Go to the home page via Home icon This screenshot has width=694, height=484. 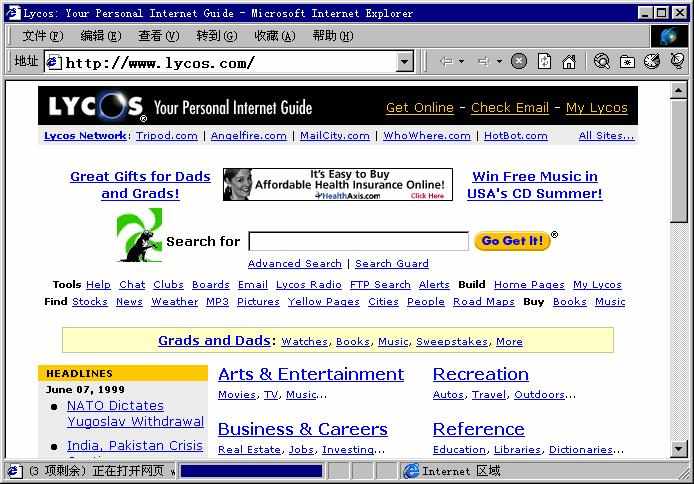(569, 61)
